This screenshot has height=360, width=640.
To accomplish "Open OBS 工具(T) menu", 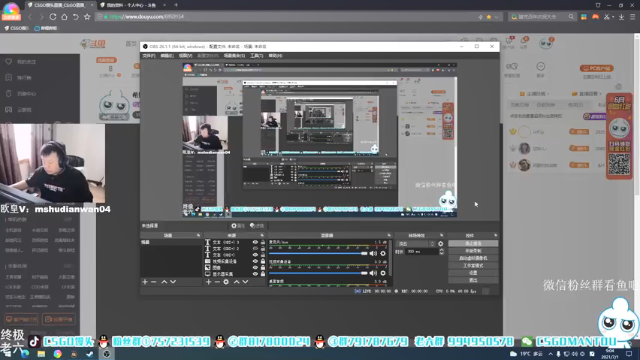I will [257, 56].
